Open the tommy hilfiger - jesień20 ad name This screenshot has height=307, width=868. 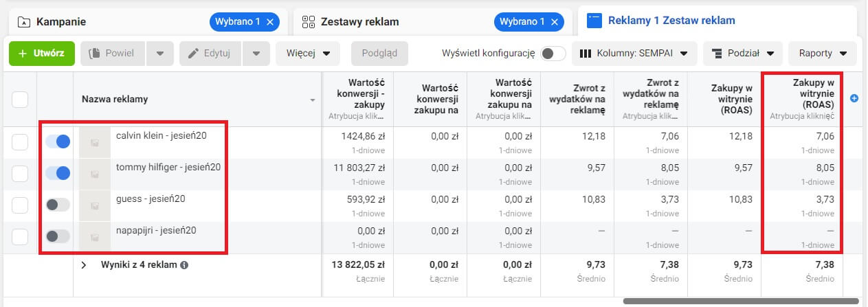coord(168,167)
